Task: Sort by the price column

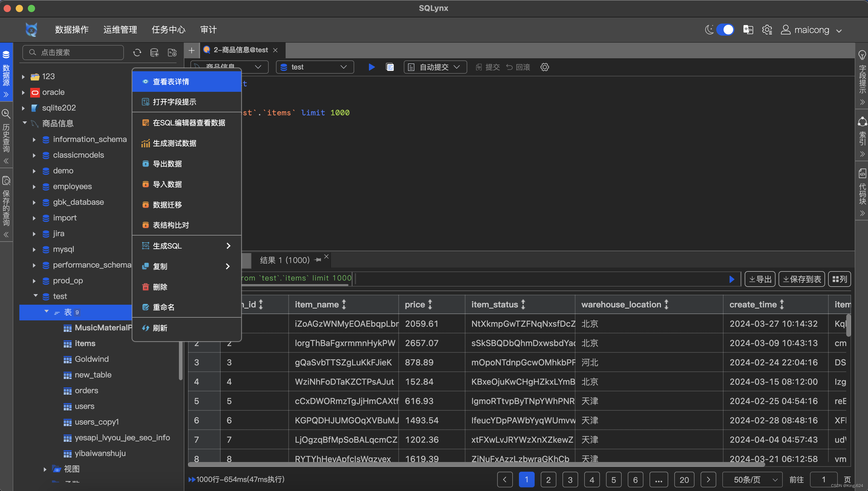Action: click(430, 304)
